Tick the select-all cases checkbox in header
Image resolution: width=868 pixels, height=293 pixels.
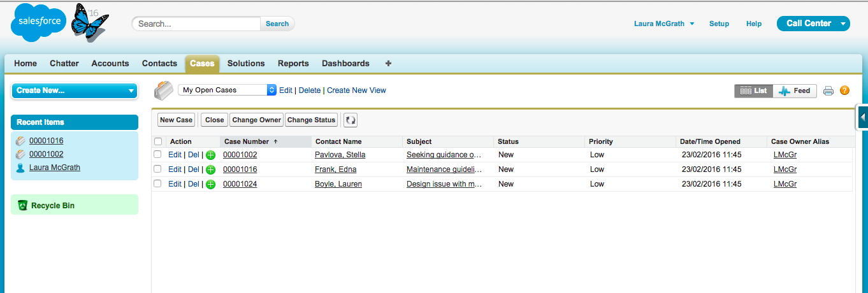pos(158,141)
